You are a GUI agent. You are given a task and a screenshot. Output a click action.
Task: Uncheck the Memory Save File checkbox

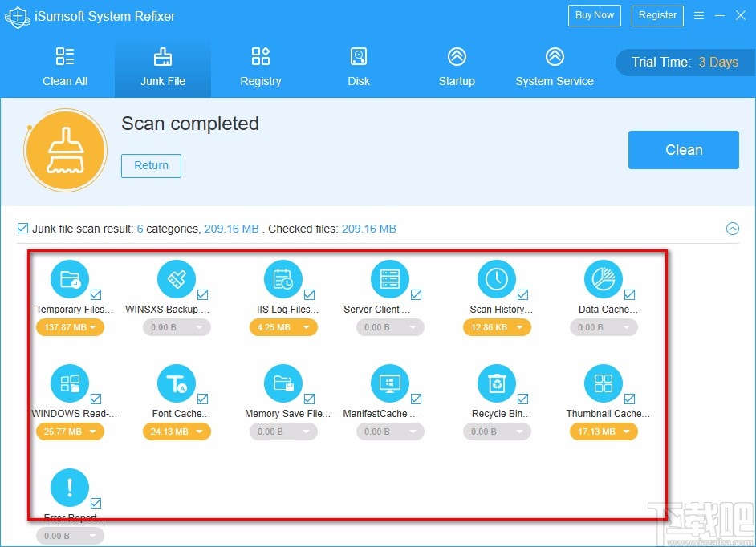[x=310, y=399]
